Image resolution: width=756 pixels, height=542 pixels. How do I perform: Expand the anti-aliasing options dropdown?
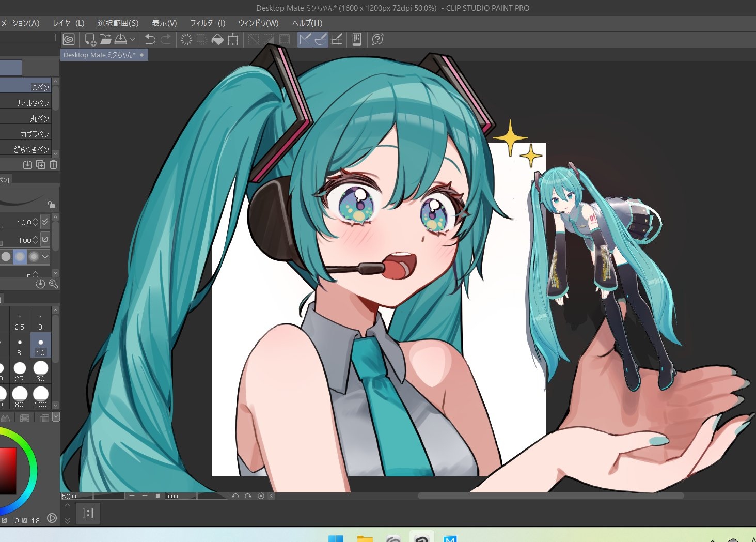click(x=45, y=256)
